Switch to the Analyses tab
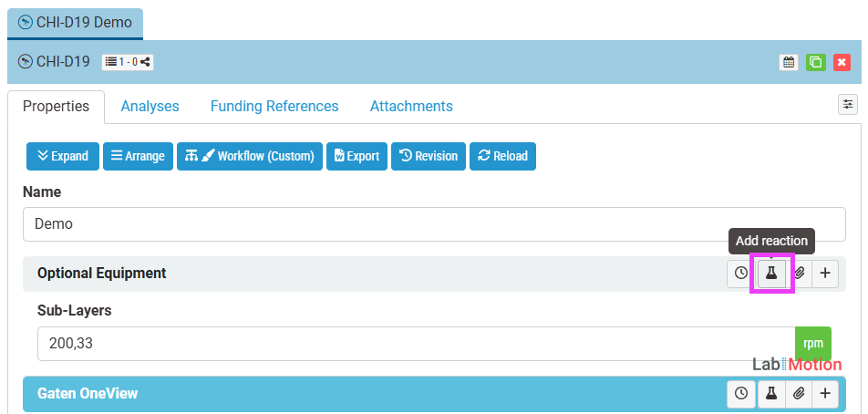The width and height of the screenshot is (868, 414). (150, 107)
